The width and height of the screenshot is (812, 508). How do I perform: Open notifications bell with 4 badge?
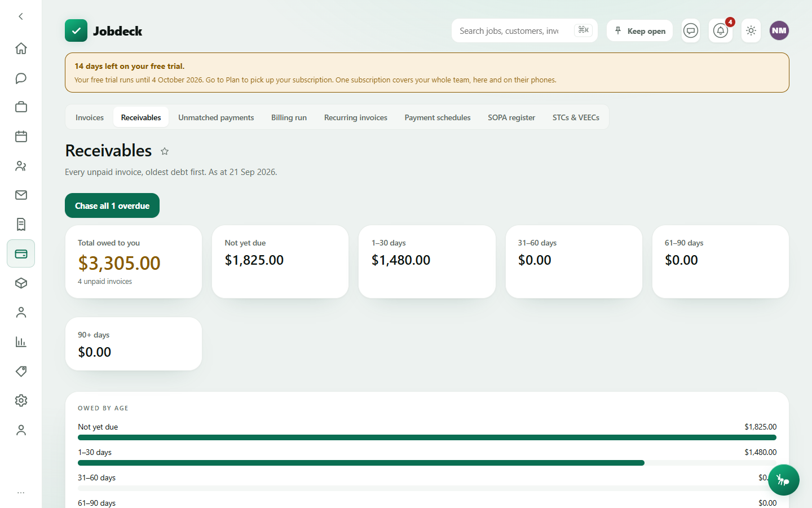721,30
